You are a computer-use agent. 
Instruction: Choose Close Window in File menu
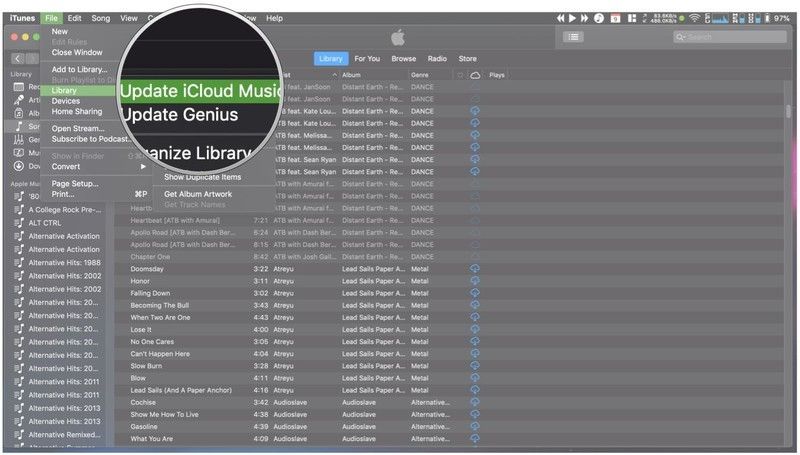[77, 52]
